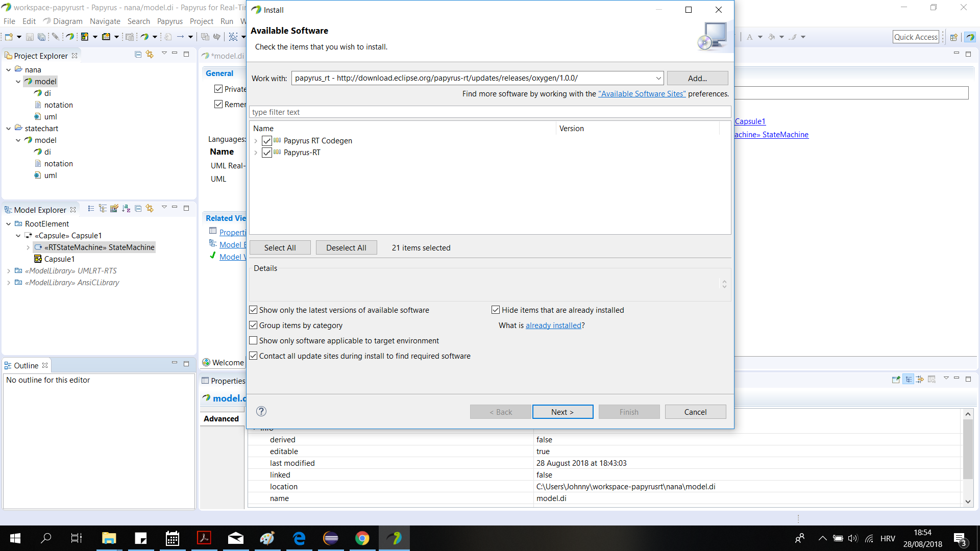Click the new table icon in toolbar

point(106,37)
